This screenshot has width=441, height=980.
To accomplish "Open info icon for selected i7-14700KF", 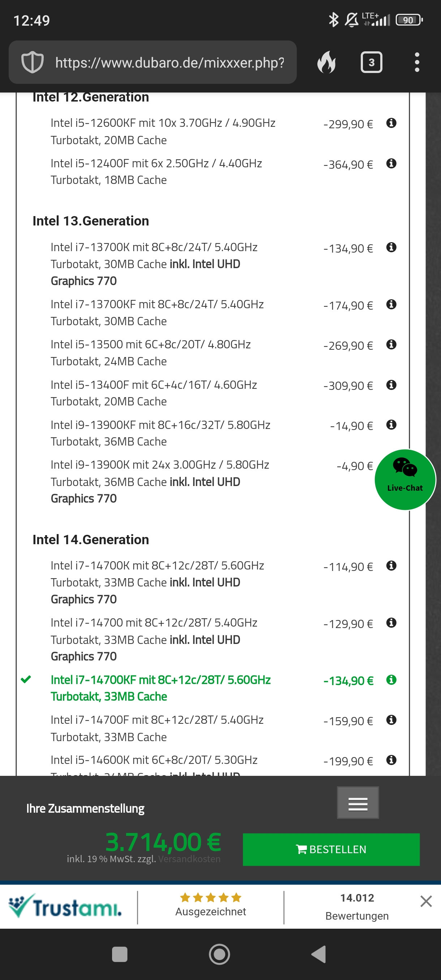I will [391, 680].
